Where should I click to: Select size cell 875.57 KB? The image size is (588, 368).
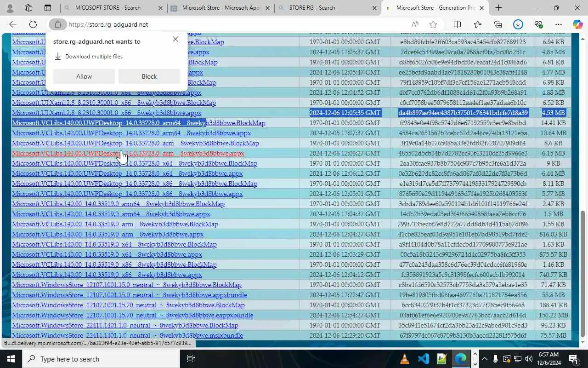(553, 254)
